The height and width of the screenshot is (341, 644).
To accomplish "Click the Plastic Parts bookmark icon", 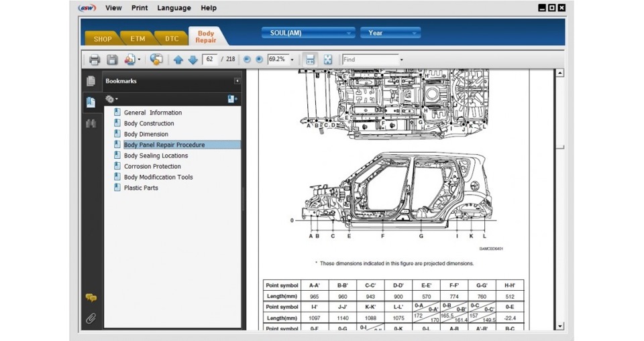I will 117,187.
